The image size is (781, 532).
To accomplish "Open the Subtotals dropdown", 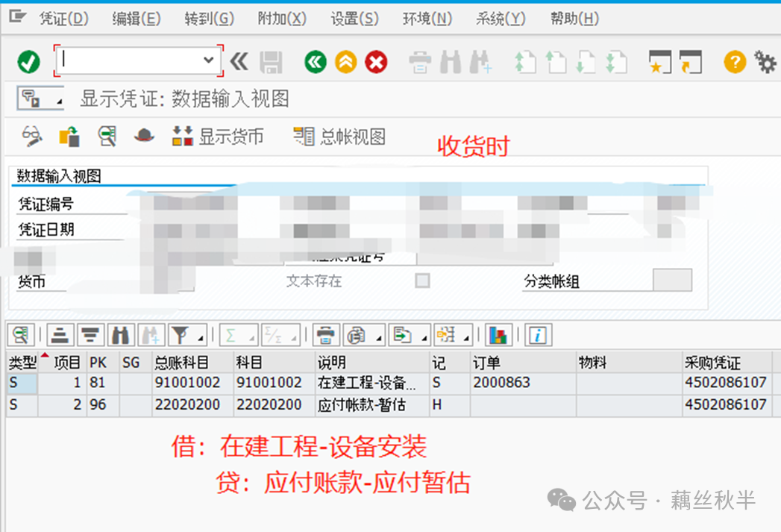I will [280, 335].
